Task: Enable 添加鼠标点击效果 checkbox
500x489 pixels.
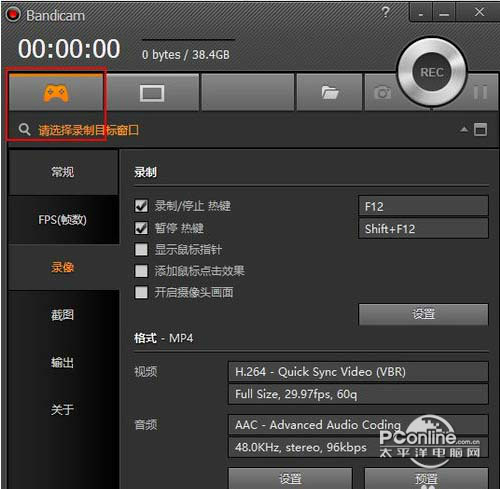Action: click(x=141, y=271)
